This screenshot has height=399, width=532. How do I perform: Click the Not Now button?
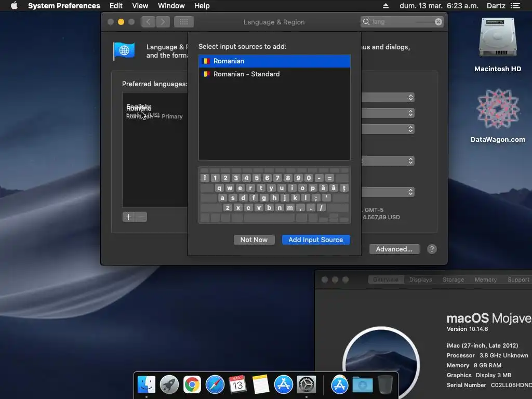(x=254, y=240)
